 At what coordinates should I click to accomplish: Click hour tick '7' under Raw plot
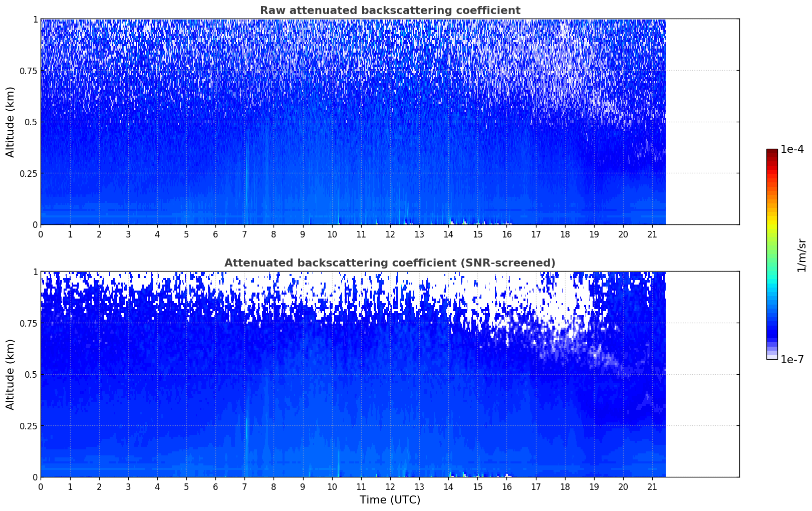coord(244,234)
